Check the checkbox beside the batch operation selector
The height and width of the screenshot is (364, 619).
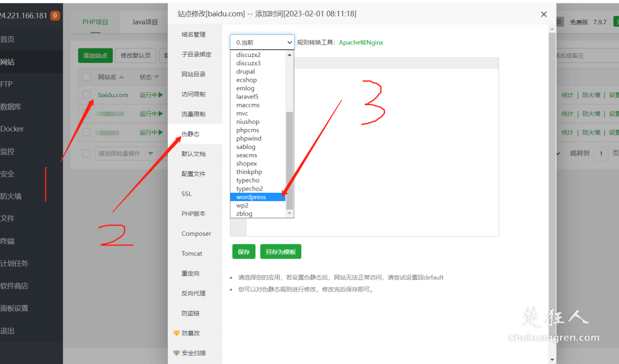point(87,153)
